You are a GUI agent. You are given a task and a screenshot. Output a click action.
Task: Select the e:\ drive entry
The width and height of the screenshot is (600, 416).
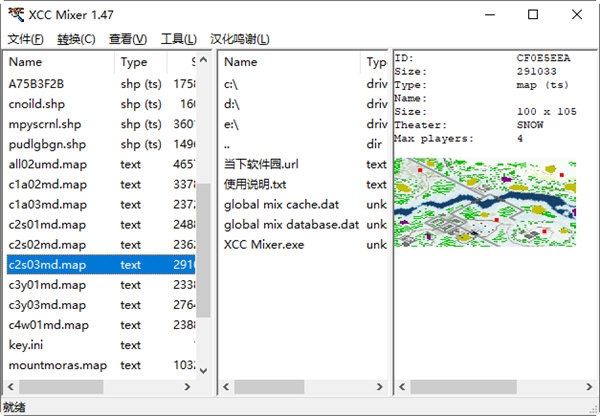point(304,124)
